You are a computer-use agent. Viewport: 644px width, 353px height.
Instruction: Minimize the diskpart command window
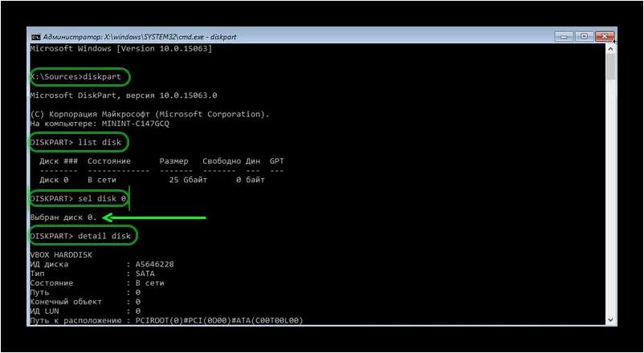564,37
